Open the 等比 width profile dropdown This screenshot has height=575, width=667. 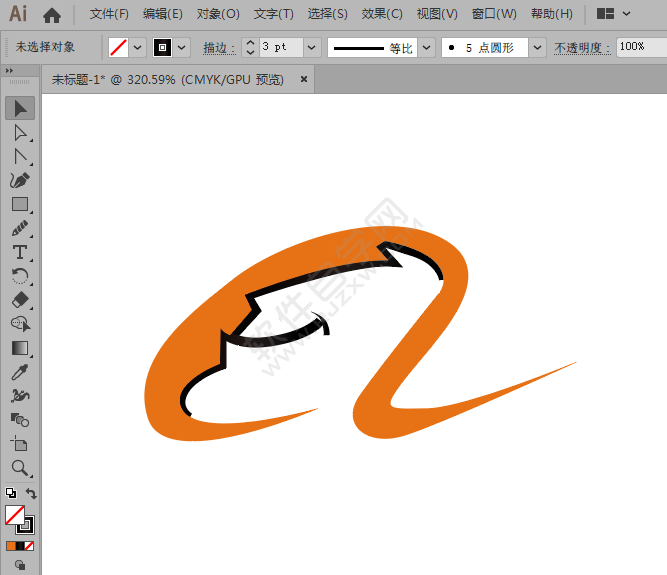426,47
